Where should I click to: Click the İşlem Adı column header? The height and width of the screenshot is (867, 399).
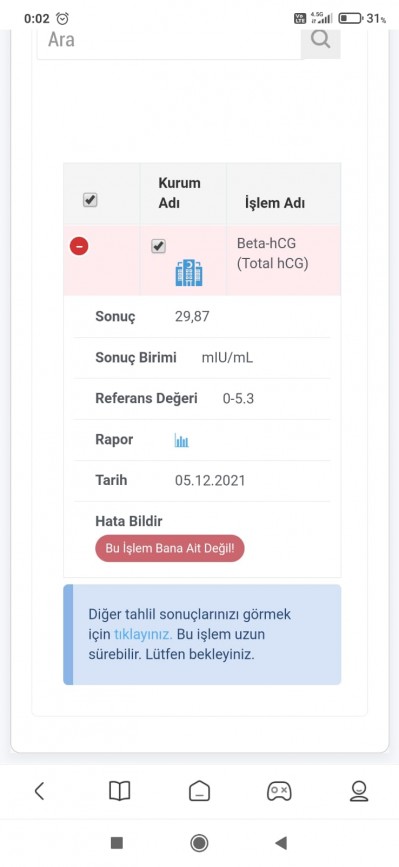tap(275, 203)
